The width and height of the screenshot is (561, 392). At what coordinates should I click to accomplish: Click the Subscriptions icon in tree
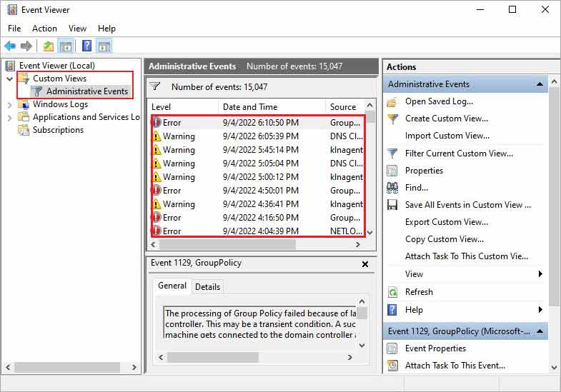24,130
